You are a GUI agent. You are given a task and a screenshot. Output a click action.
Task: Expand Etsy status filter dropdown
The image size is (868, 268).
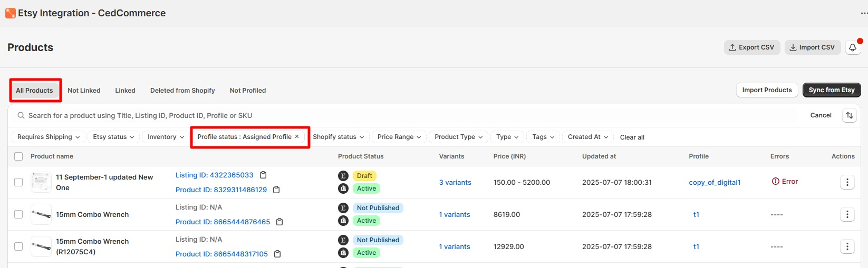[113, 137]
